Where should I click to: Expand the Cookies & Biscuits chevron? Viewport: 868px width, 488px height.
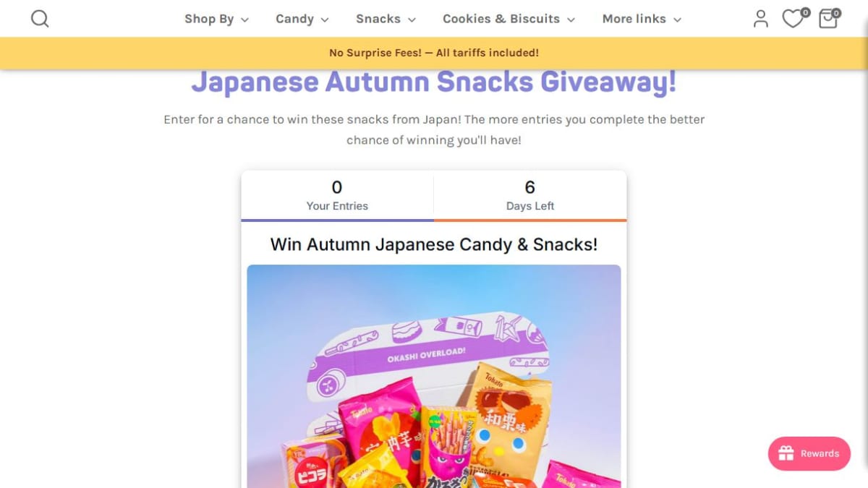click(571, 20)
